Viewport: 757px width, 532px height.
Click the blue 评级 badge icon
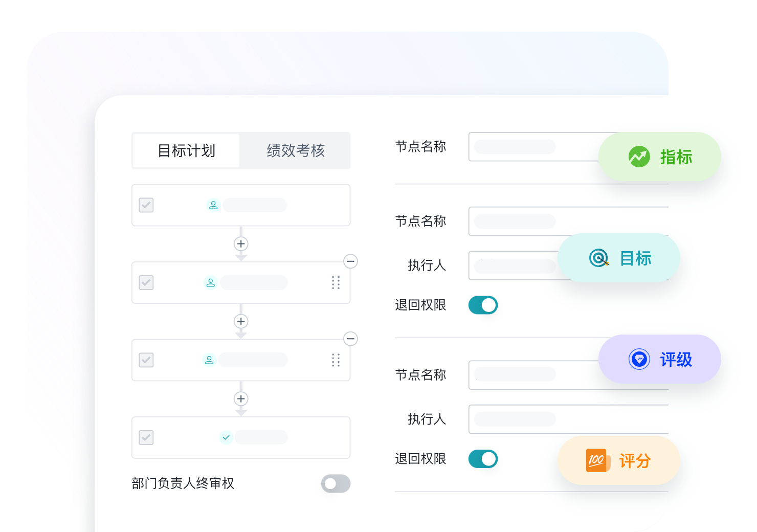click(x=639, y=360)
